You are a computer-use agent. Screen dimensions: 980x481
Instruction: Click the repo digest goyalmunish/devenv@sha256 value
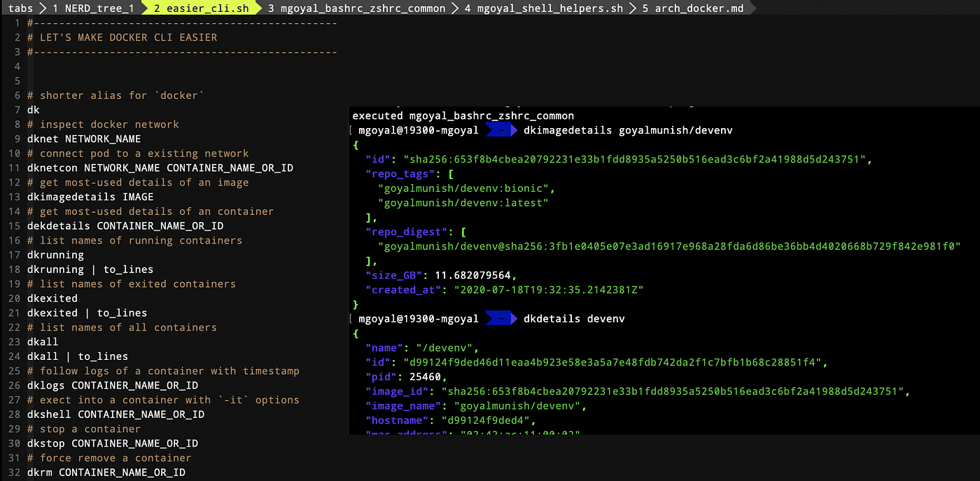click(669, 246)
